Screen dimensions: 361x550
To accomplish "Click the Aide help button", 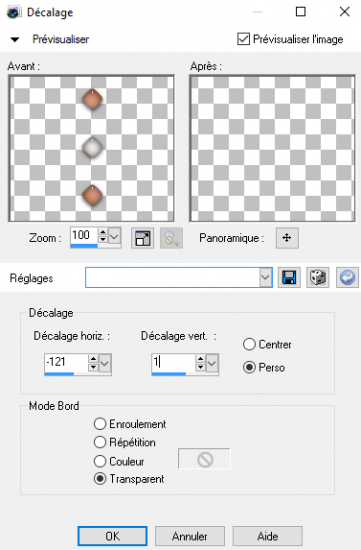I will [267, 536].
